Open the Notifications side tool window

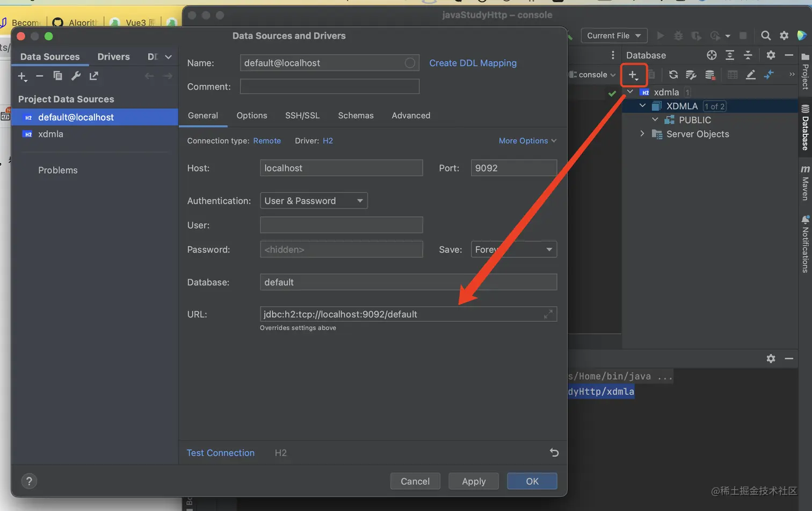click(805, 244)
